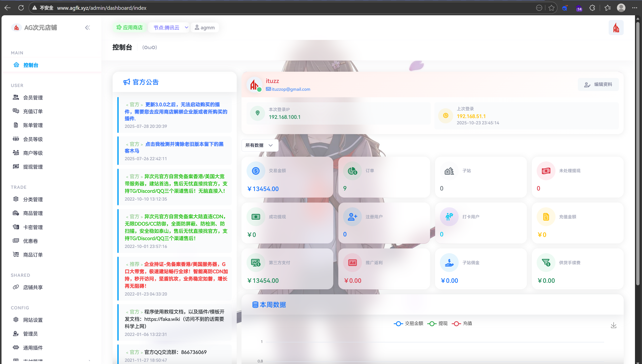642x364 pixels.
Task: Open the agmm user menu
Action: (205, 28)
